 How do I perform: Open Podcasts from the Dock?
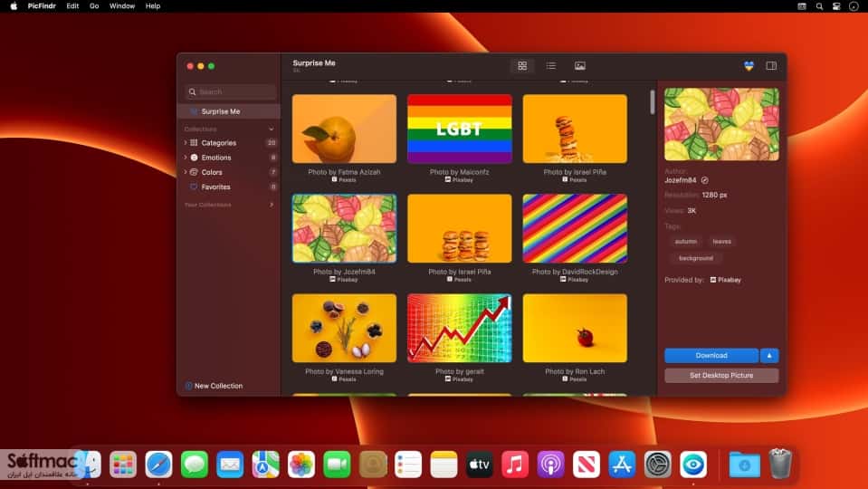coord(551,464)
